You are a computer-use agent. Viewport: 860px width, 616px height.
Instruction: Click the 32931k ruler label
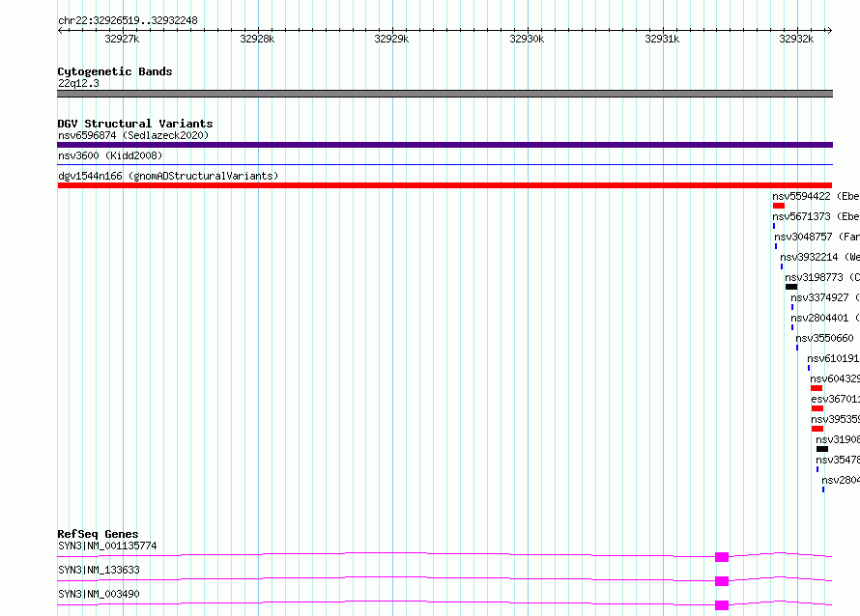coord(662,39)
